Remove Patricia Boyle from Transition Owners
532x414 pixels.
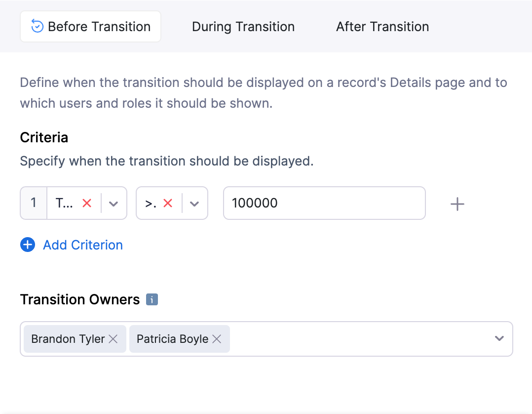point(216,339)
